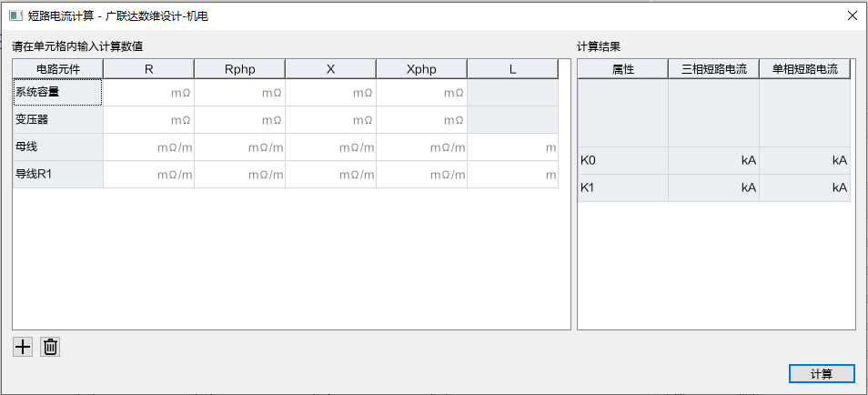Click the 三相短路电流 column header

coord(713,69)
